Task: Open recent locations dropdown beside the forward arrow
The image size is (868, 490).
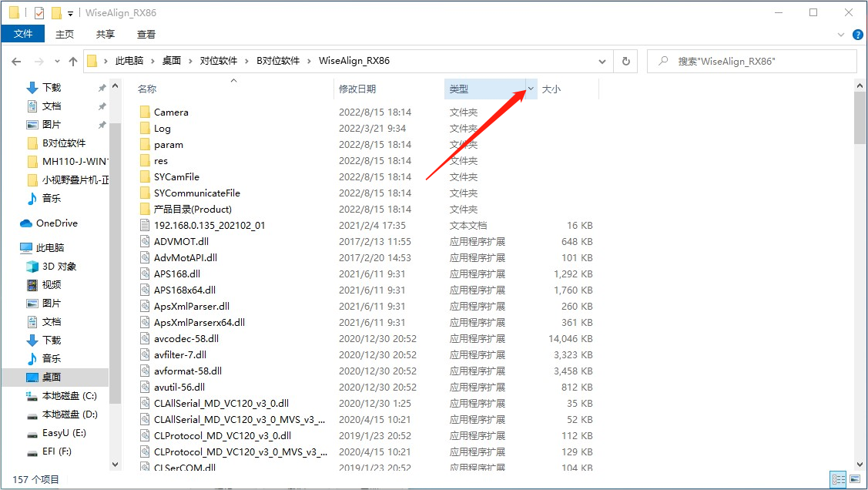Action: tap(56, 62)
